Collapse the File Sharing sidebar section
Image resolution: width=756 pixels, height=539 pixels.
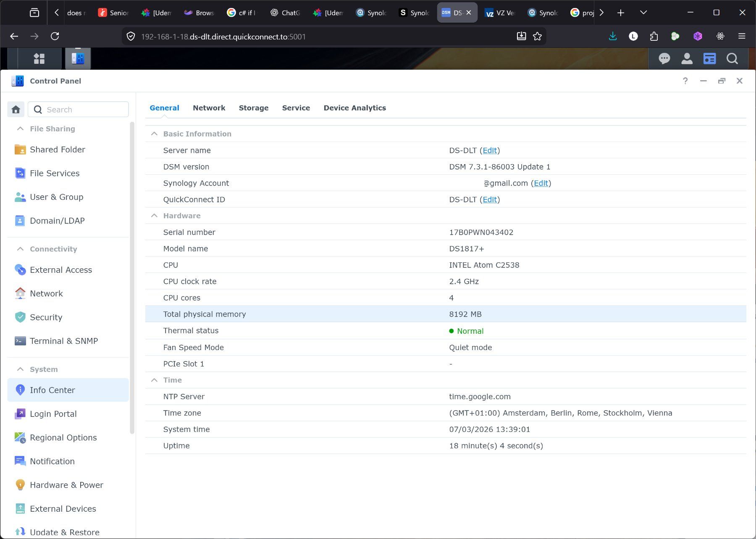(x=20, y=129)
